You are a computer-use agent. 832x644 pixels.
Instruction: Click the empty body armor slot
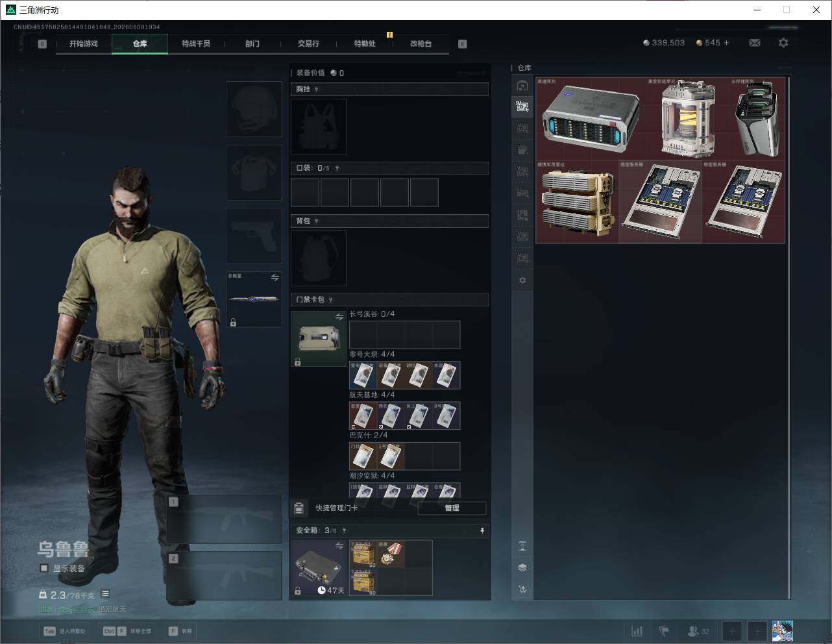coord(254,173)
